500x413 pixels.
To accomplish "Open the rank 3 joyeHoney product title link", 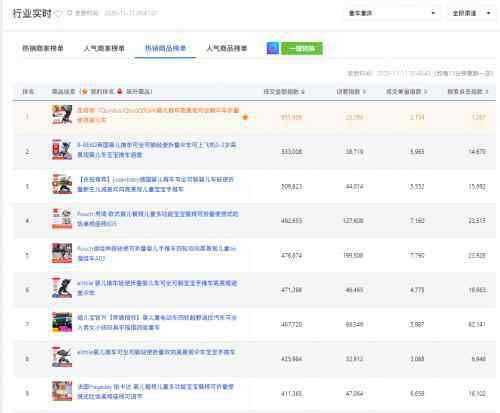I will (x=156, y=184).
